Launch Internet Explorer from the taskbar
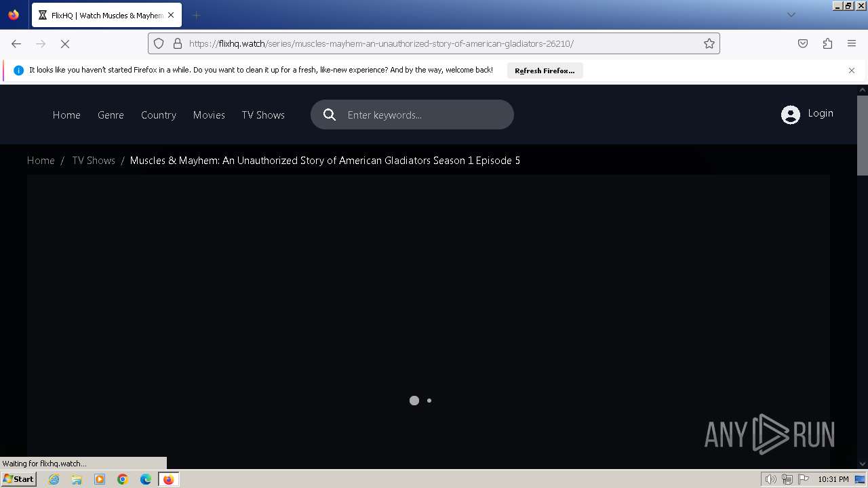This screenshot has width=868, height=488. coord(54,479)
